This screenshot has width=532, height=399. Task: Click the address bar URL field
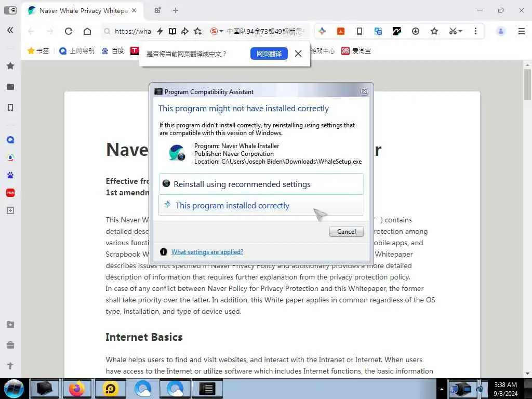(x=132, y=31)
